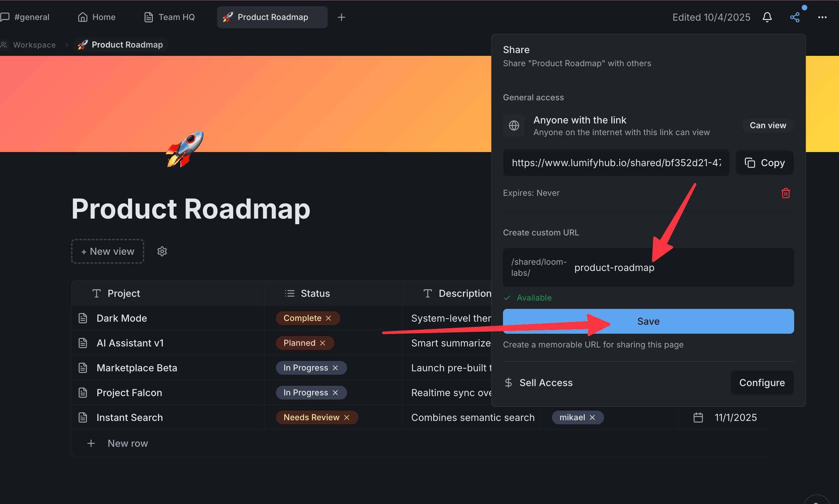Open a new tab with the plus icon
This screenshot has width=839, height=504.
(x=341, y=17)
